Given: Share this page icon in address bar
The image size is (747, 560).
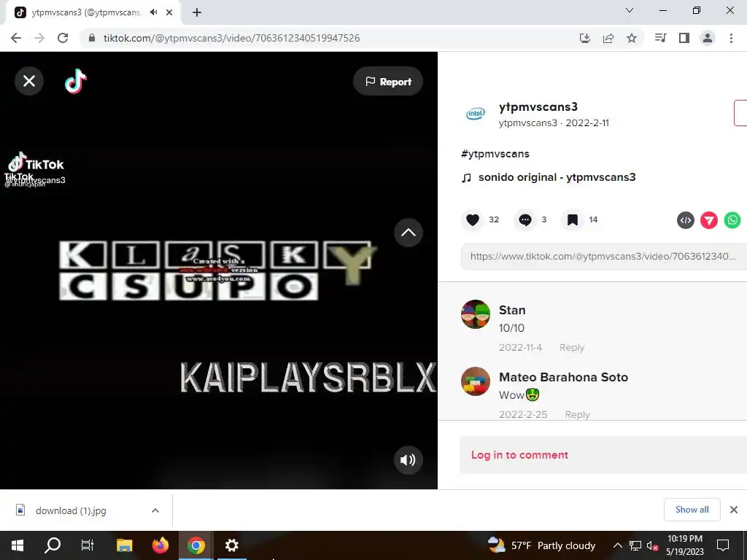Looking at the screenshot, I should 608,38.
